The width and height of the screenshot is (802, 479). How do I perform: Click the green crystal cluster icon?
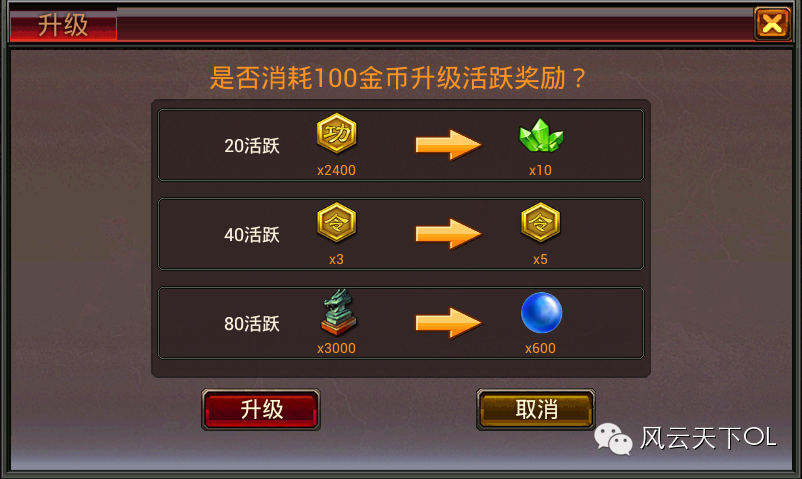click(541, 135)
